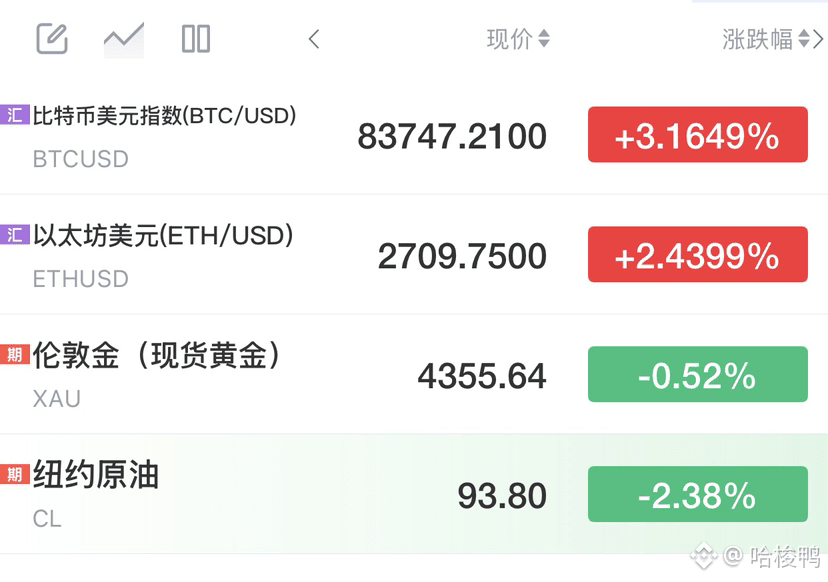This screenshot has height=582, width=828.
Task: Toggle the -0.52% change badge for XAU
Action: [x=698, y=374]
